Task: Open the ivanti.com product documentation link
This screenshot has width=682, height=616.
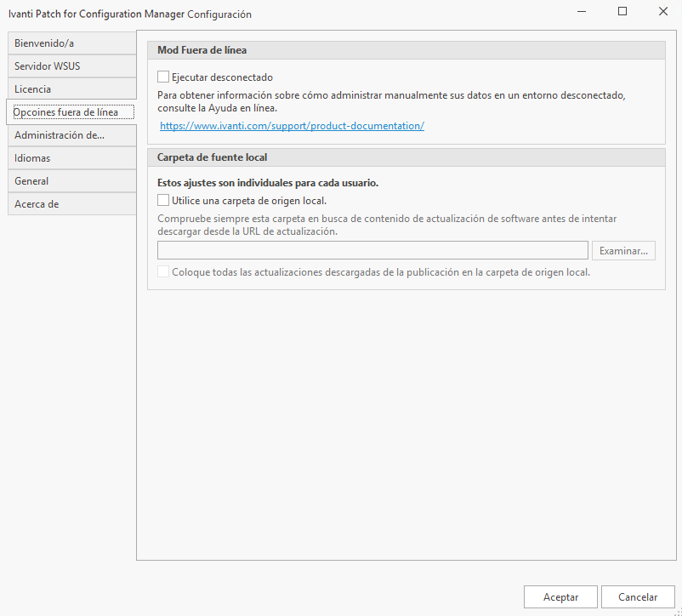Action: click(292, 126)
